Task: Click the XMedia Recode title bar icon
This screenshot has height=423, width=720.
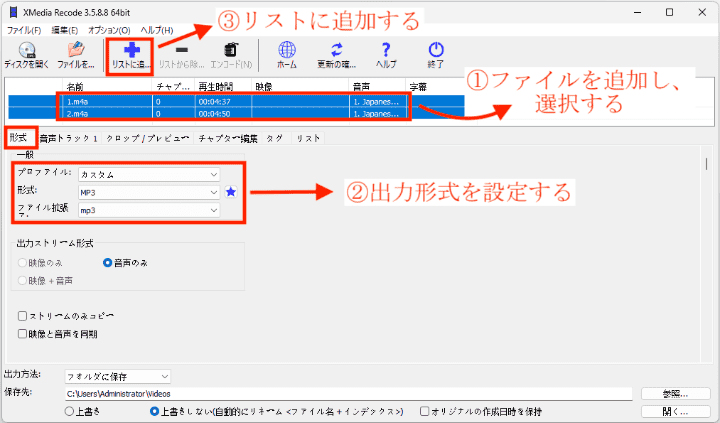Action: point(13,12)
